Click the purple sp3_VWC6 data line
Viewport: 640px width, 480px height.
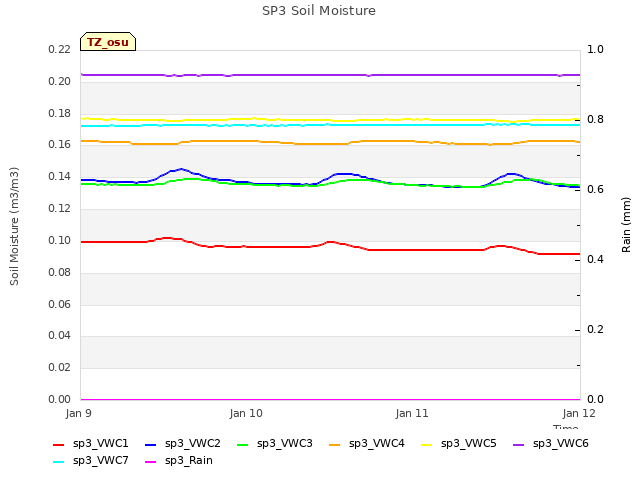331,75
